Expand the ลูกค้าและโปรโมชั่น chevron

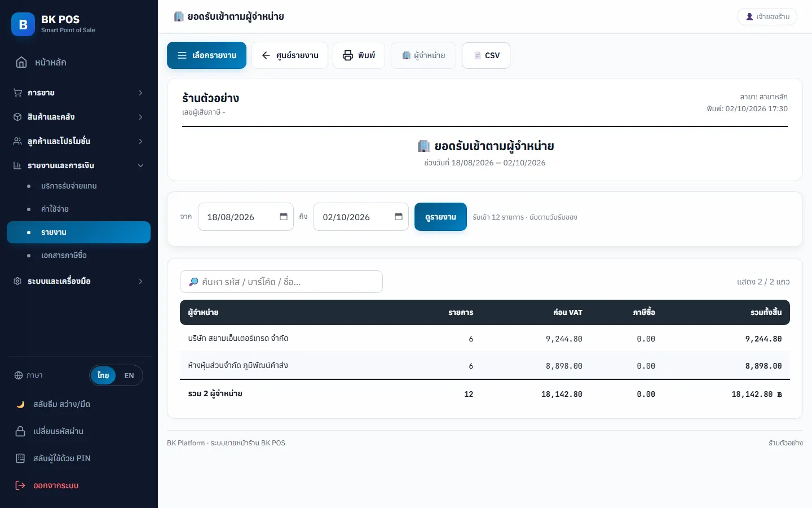(140, 141)
